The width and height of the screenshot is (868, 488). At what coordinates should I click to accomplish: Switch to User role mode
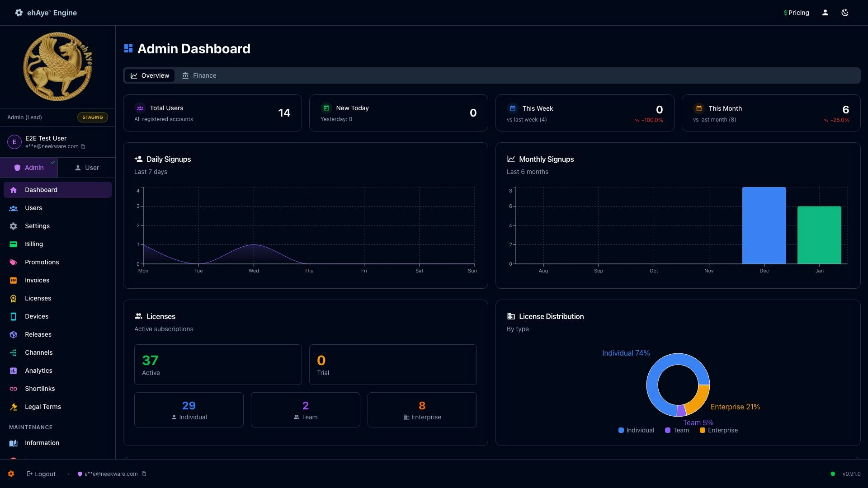point(86,168)
